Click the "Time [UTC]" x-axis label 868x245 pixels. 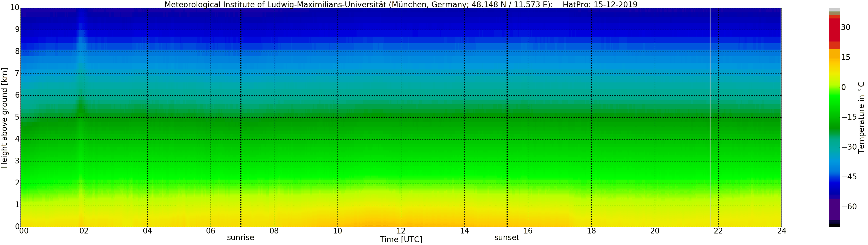(401, 240)
